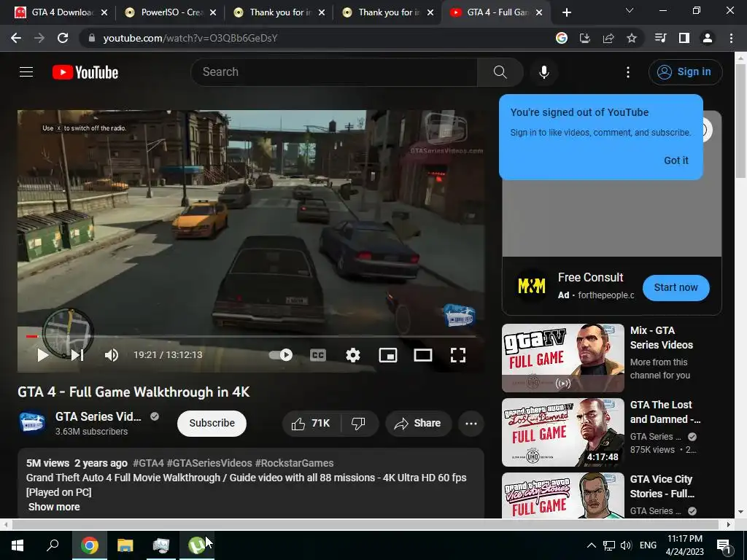Open the media control toolbar button
Image resolution: width=747 pixels, height=560 pixels.
(x=660, y=38)
